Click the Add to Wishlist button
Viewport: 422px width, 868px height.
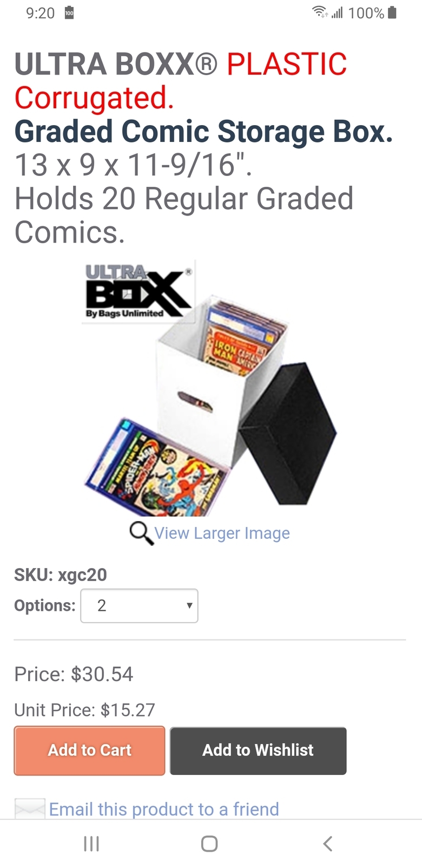pyautogui.click(x=258, y=750)
